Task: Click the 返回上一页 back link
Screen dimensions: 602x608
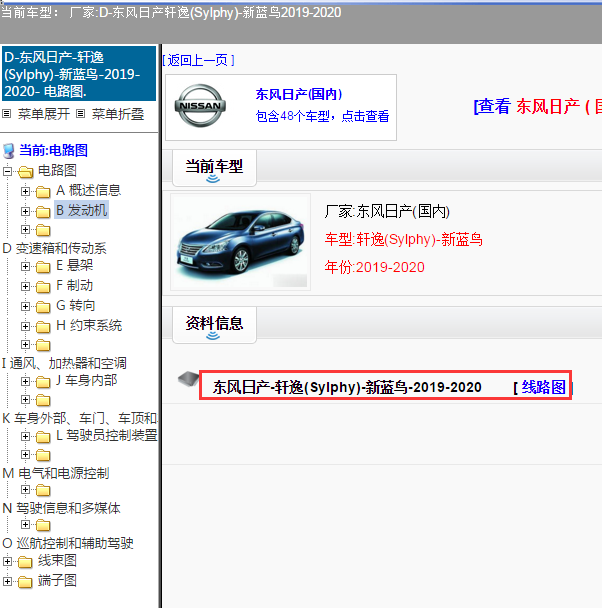Action: (x=198, y=60)
